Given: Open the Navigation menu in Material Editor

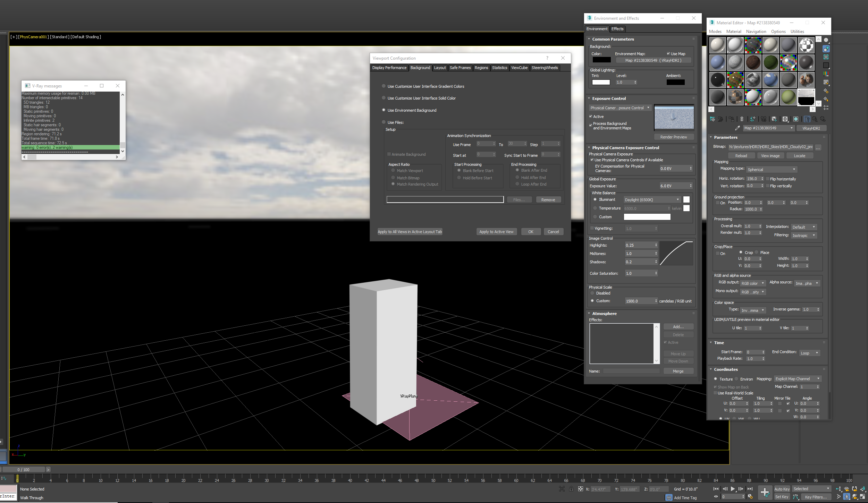Looking at the screenshot, I should click(x=756, y=31).
